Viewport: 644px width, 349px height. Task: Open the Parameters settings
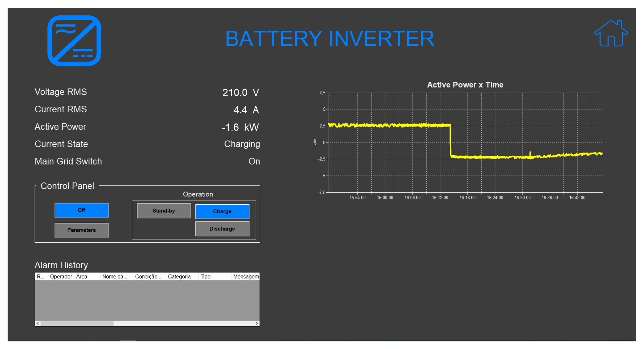click(81, 230)
